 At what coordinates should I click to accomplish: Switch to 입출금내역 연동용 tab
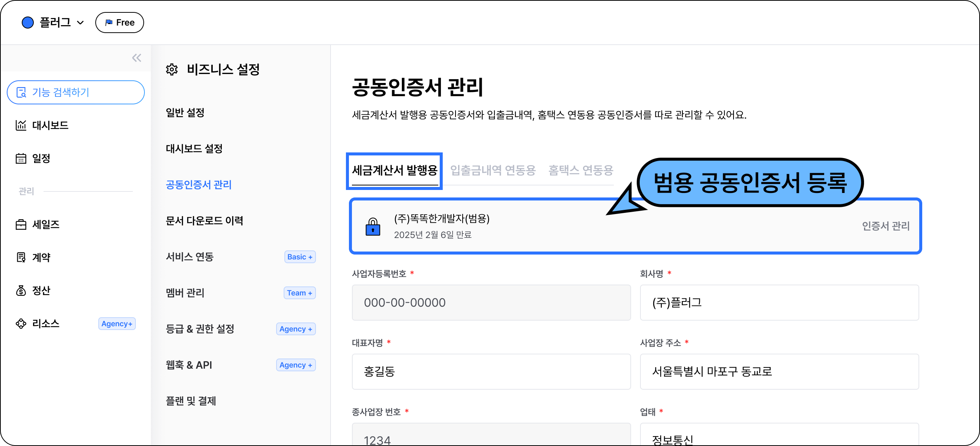(x=493, y=170)
